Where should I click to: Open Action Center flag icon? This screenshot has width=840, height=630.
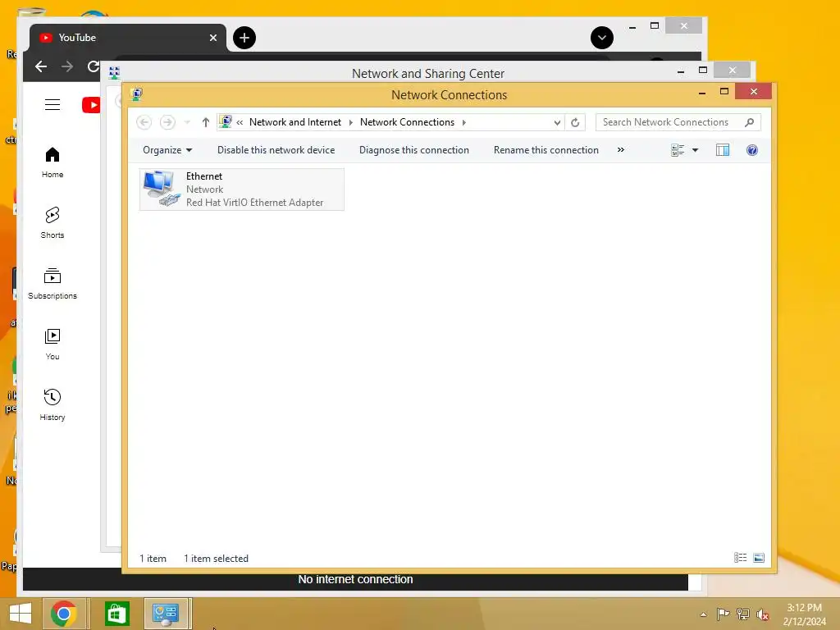(723, 614)
